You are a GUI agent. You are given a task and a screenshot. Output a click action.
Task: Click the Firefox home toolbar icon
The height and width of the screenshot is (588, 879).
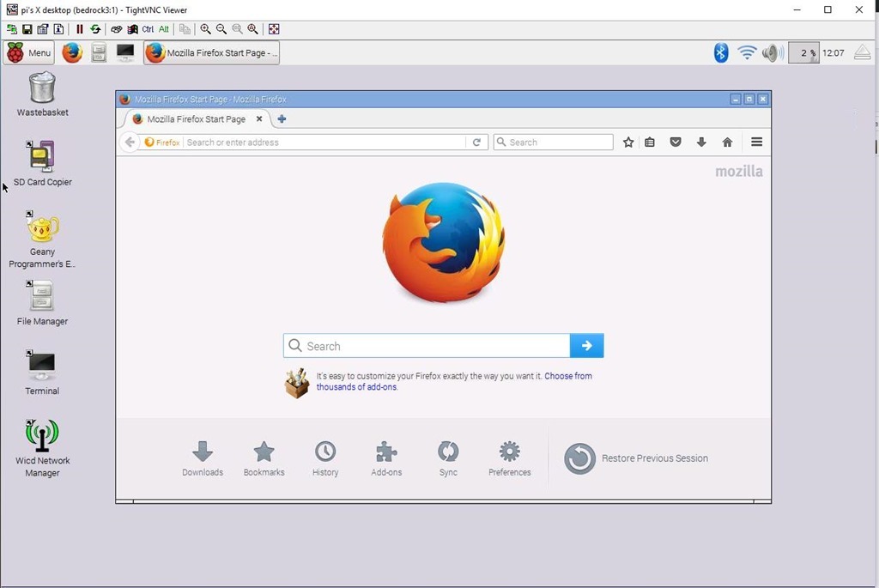tap(727, 142)
